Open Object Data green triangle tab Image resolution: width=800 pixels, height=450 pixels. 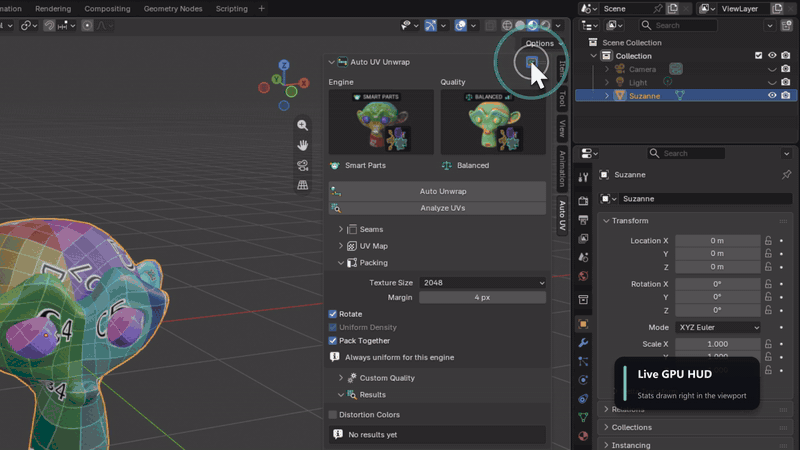tap(583, 417)
